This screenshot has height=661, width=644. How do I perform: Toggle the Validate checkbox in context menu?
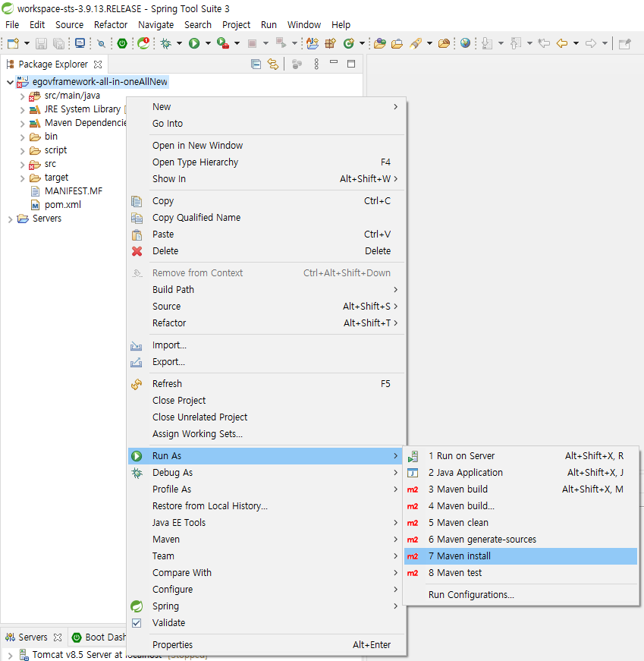click(x=137, y=623)
